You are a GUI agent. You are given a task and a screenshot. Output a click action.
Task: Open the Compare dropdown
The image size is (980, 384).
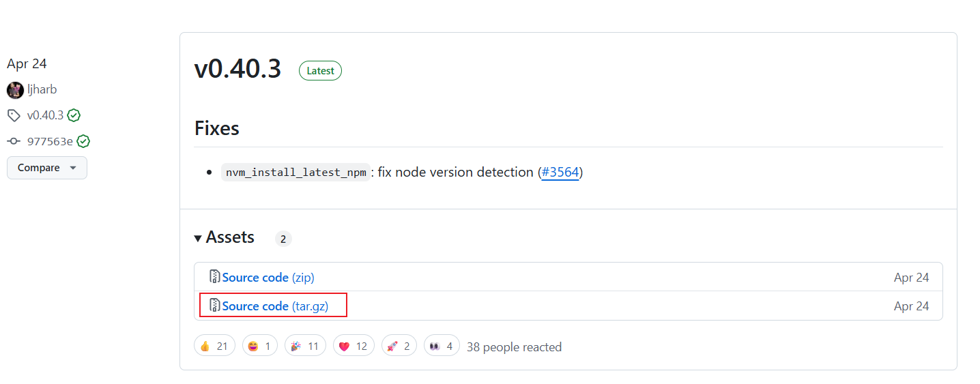tap(47, 168)
